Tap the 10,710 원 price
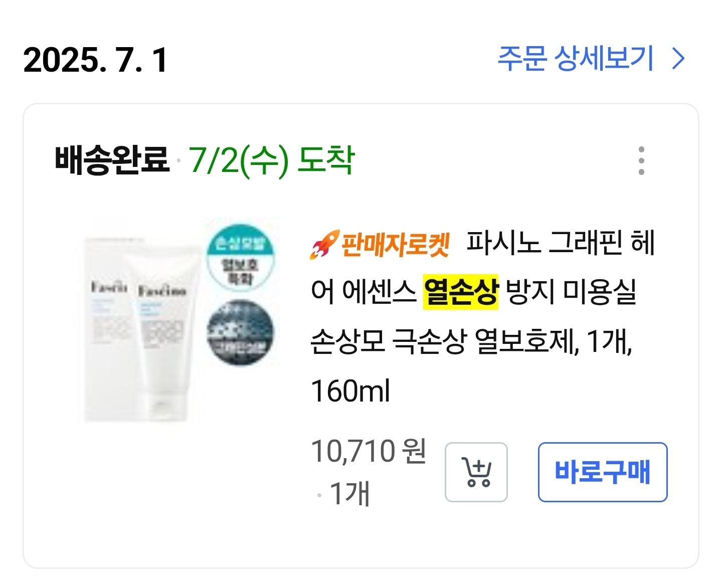722x588 pixels. pos(369,451)
